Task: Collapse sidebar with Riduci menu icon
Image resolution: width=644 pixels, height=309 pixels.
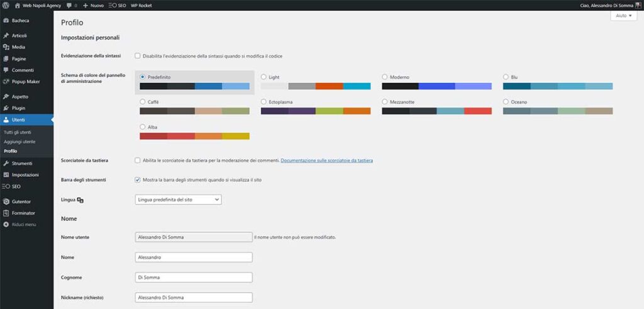Action: pos(6,224)
